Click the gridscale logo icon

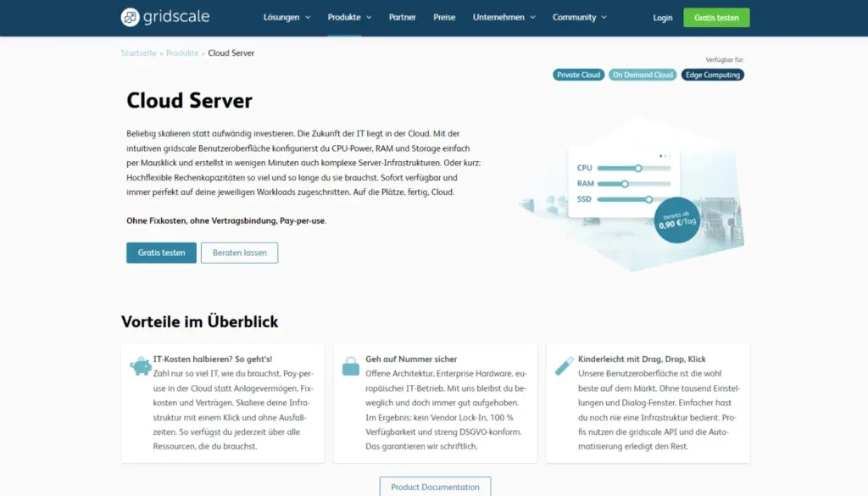(129, 16)
